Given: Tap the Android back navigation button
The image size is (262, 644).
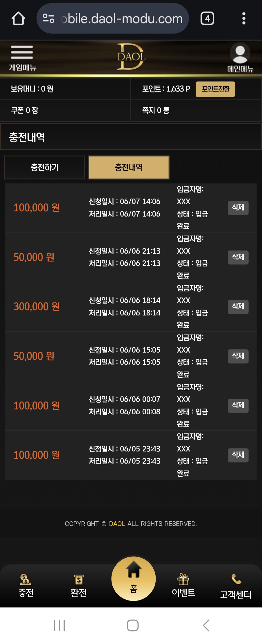Looking at the screenshot, I should (x=206, y=625).
